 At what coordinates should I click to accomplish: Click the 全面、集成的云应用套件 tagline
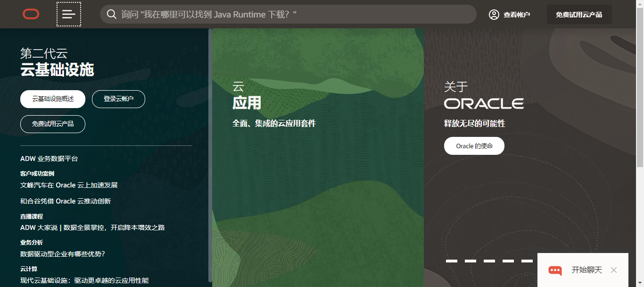pyautogui.click(x=274, y=123)
